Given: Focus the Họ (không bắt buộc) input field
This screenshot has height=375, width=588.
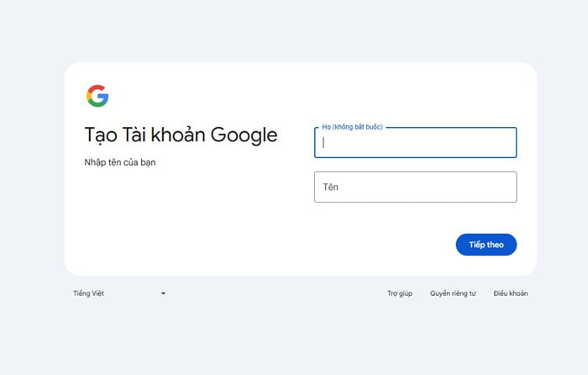Looking at the screenshot, I should click(415, 143).
